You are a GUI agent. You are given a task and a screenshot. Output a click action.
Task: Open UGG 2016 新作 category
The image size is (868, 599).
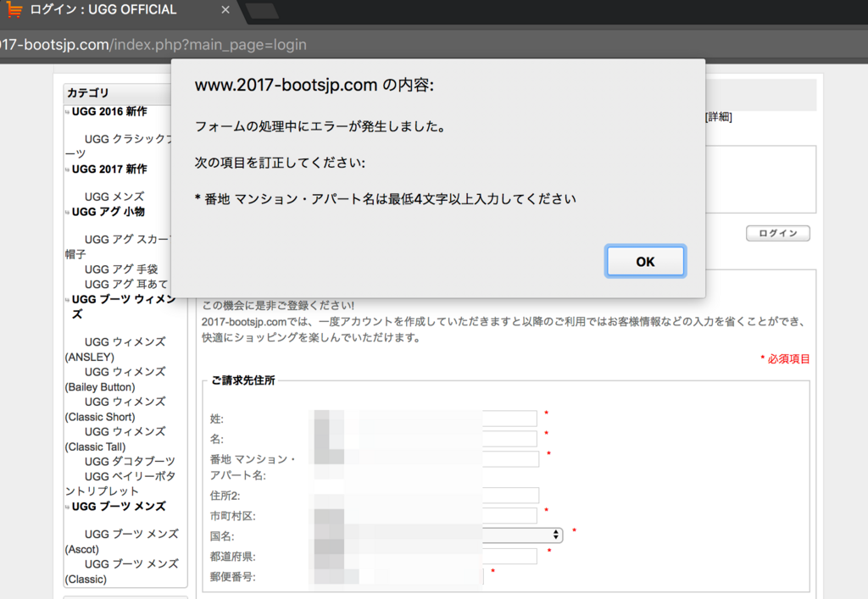pos(109,111)
